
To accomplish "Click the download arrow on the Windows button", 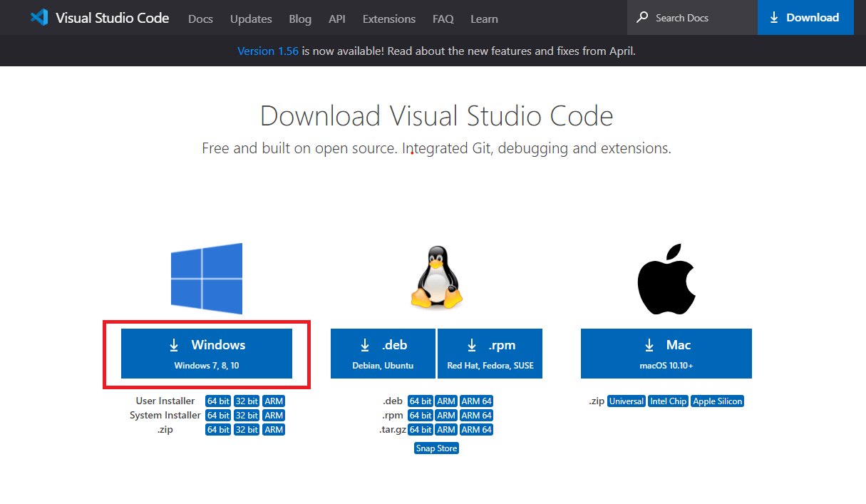I will tap(174, 344).
